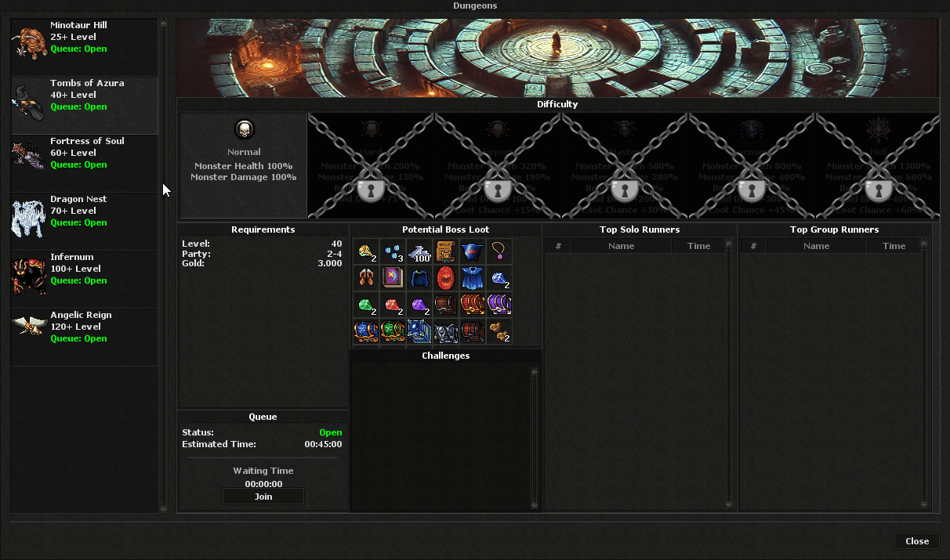Click the Party requirement value 2-4
This screenshot has height=560, width=950.
click(334, 254)
